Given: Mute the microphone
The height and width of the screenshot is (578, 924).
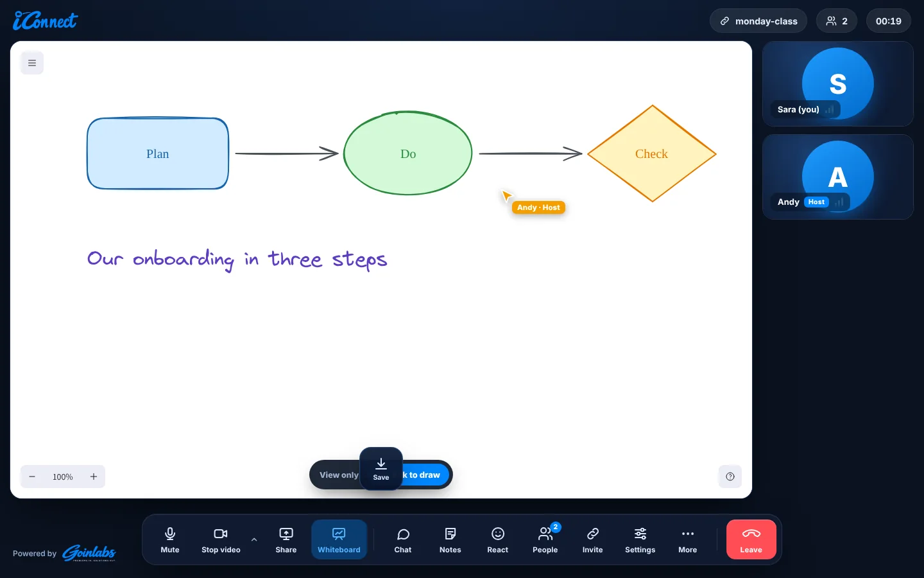Looking at the screenshot, I should [x=170, y=539].
